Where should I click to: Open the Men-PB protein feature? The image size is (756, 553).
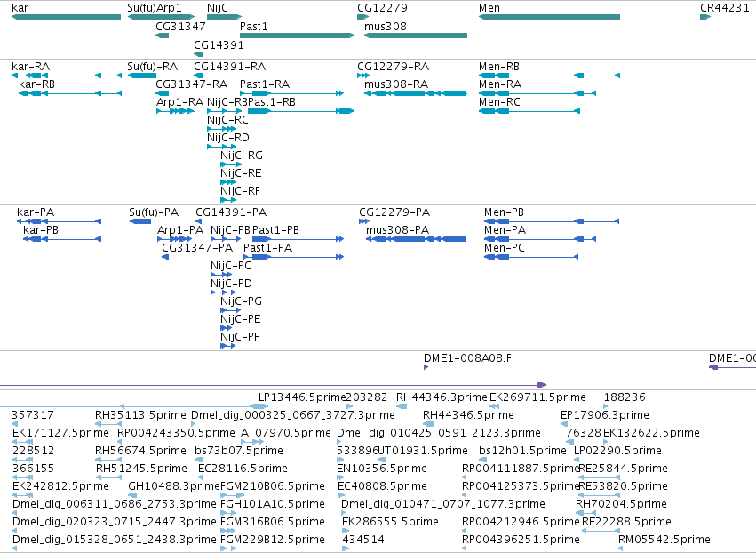pos(551,221)
